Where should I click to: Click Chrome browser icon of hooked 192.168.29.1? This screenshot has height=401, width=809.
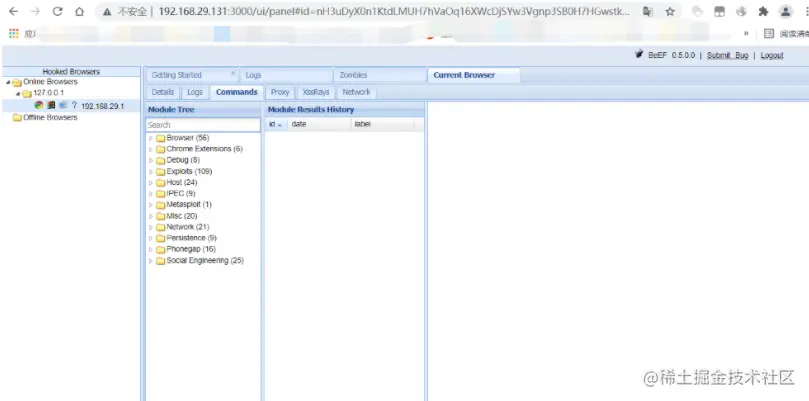[39, 105]
